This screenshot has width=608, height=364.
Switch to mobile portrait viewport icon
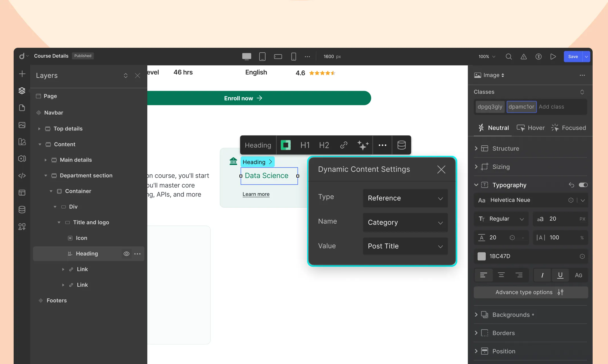click(294, 57)
